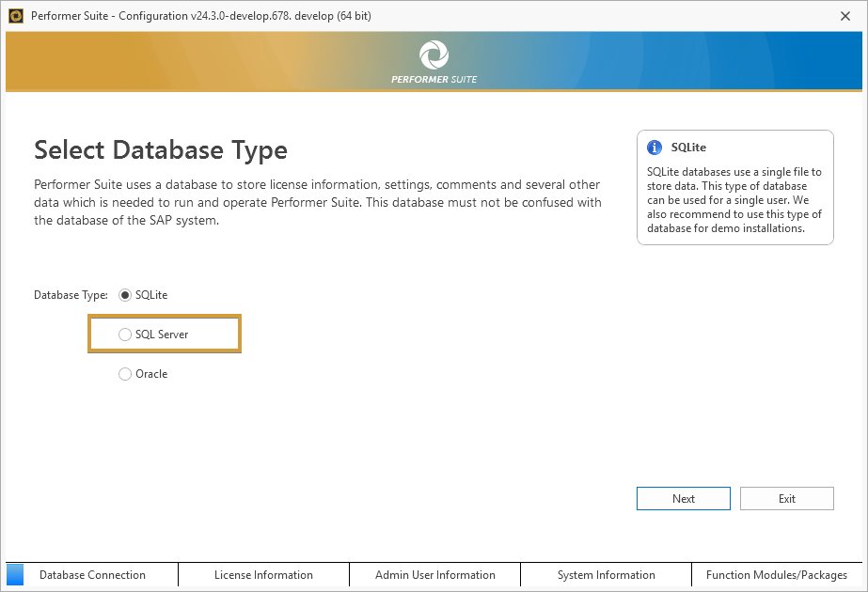868x592 pixels.
Task: Switch to License Information step
Action: 263,575
